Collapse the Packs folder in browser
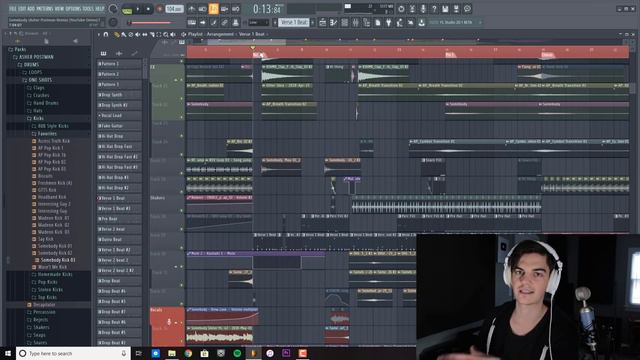 [x=16, y=49]
